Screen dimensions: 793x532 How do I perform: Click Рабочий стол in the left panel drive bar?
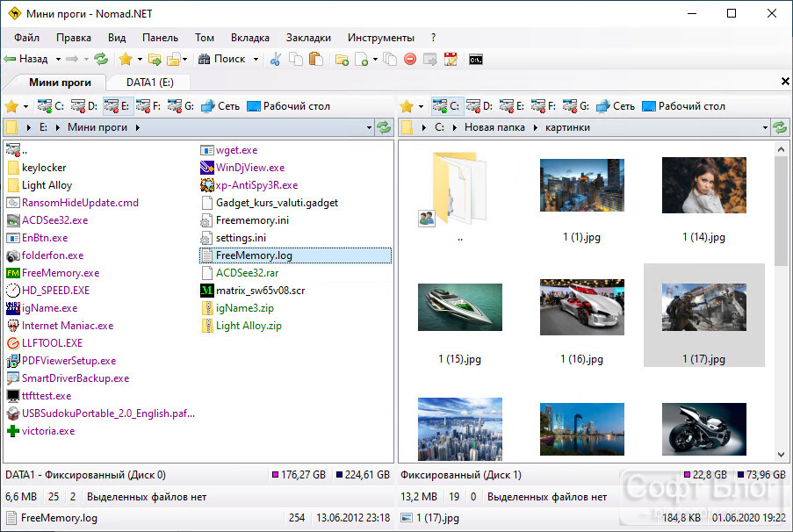click(288, 106)
